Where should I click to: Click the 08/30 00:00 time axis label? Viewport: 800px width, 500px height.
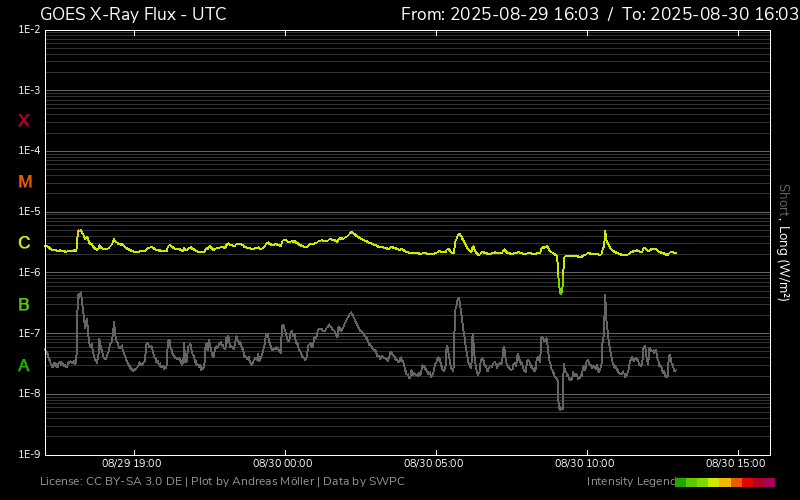pyautogui.click(x=283, y=464)
